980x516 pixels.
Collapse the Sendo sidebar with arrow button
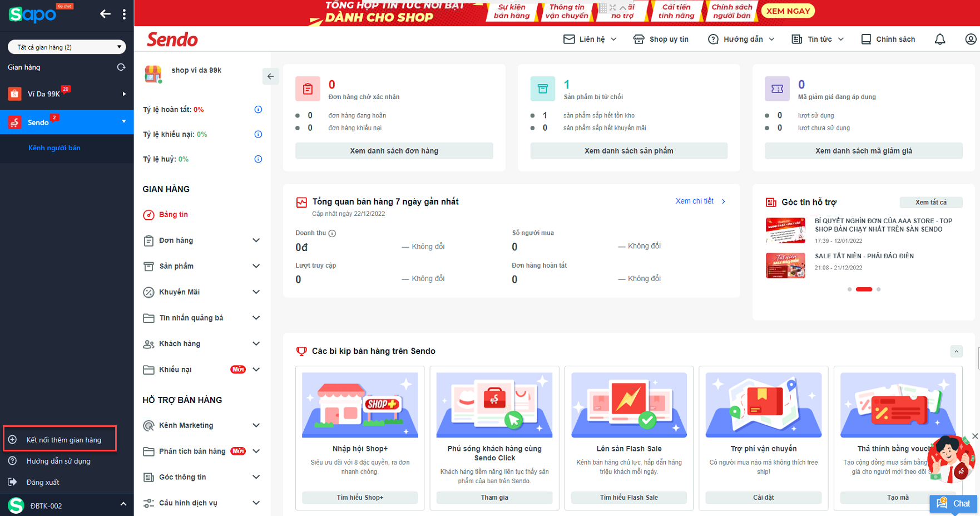pyautogui.click(x=270, y=76)
